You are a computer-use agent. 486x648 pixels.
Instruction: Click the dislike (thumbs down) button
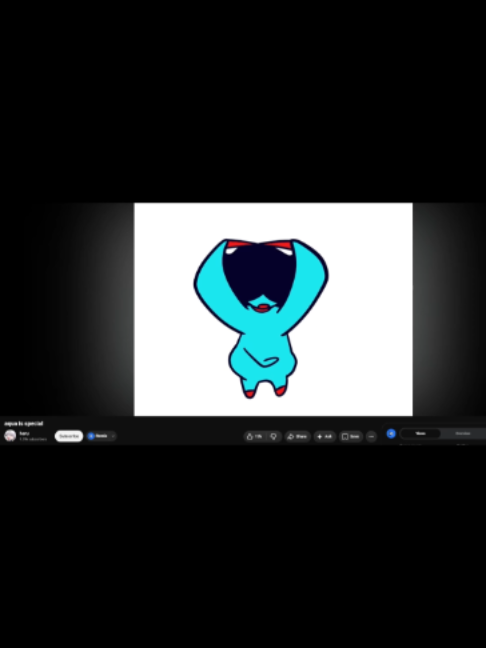coord(274,436)
